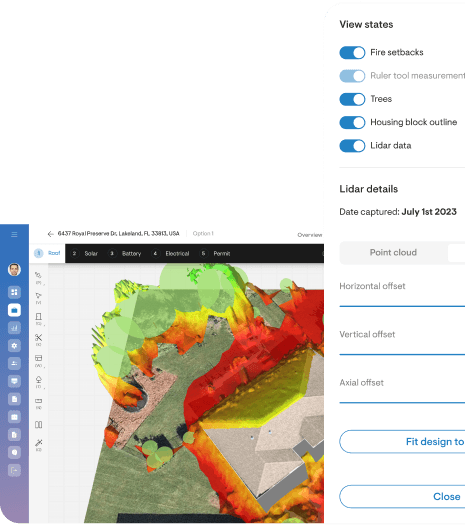Open the gear settings icon in sidebar
The height and width of the screenshot is (527, 465).
pyautogui.click(x=14, y=346)
